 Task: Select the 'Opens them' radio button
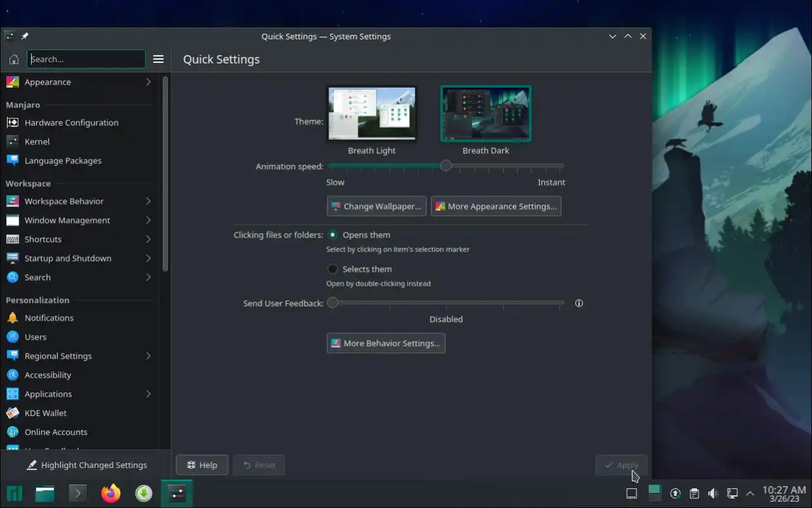332,234
